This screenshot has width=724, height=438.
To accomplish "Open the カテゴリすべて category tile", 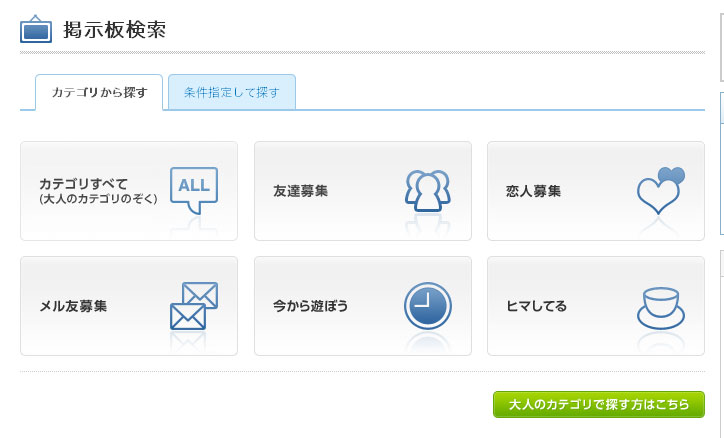I will click(x=129, y=191).
